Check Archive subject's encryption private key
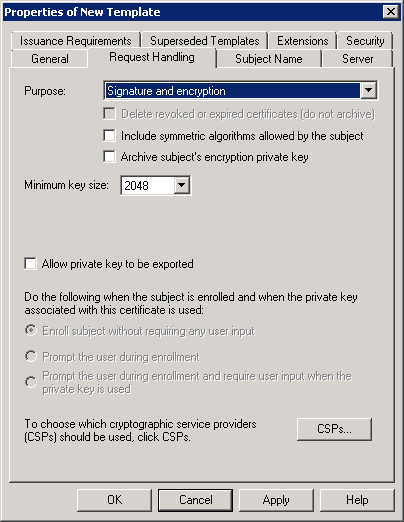The width and height of the screenshot is (404, 522). click(x=109, y=156)
